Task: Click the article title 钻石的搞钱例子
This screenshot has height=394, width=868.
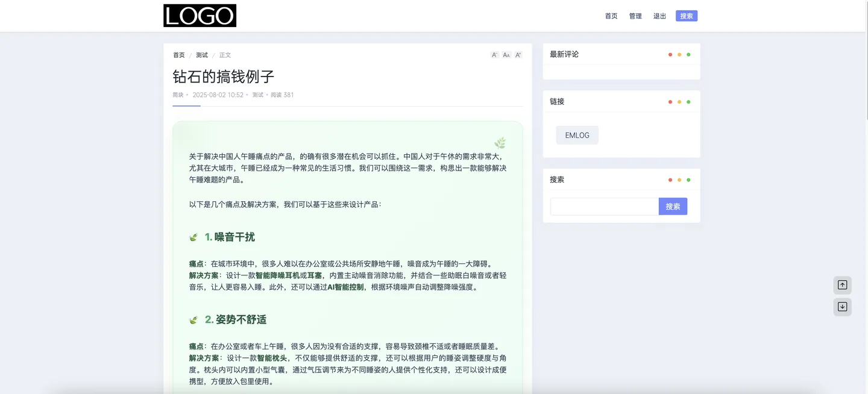Action: [224, 77]
